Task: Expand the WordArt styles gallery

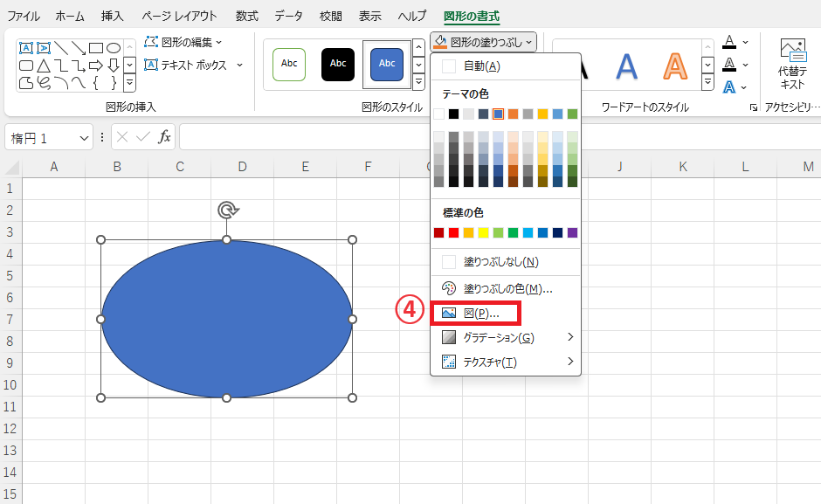Action: pos(708,82)
